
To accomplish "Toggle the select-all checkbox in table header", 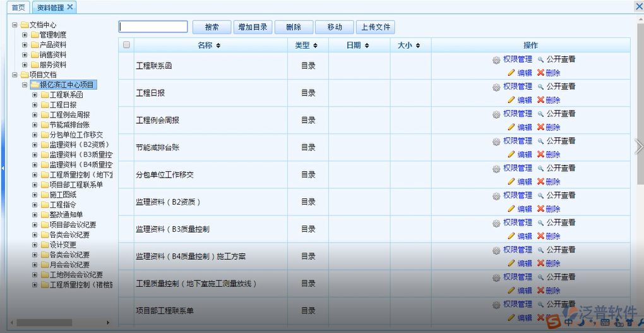I will click(x=126, y=45).
